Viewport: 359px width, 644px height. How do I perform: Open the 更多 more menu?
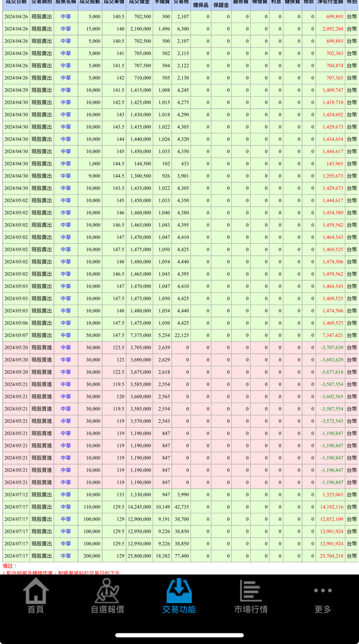pos(323,600)
